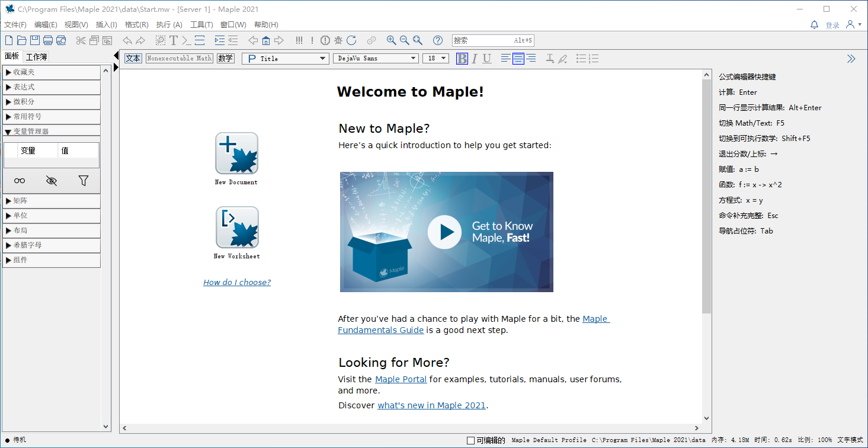Indent the section using toolbar icon
The image size is (868, 448).
[220, 40]
